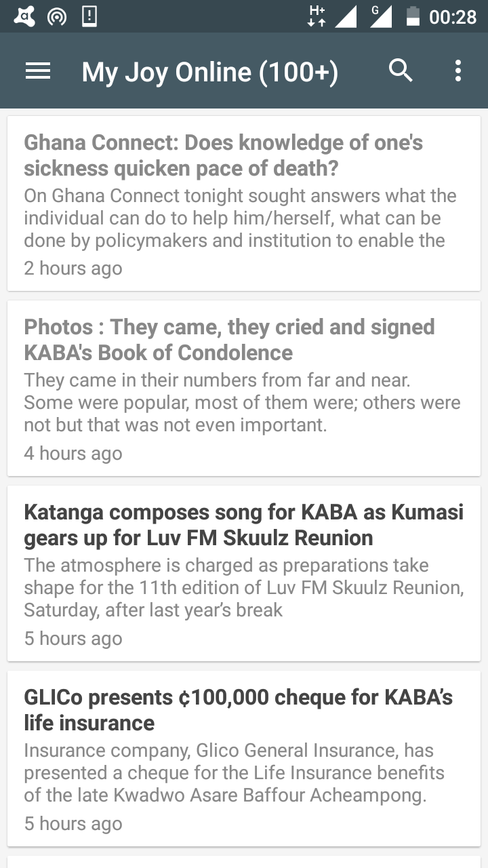Tap the battery icon in status bar

(413, 16)
